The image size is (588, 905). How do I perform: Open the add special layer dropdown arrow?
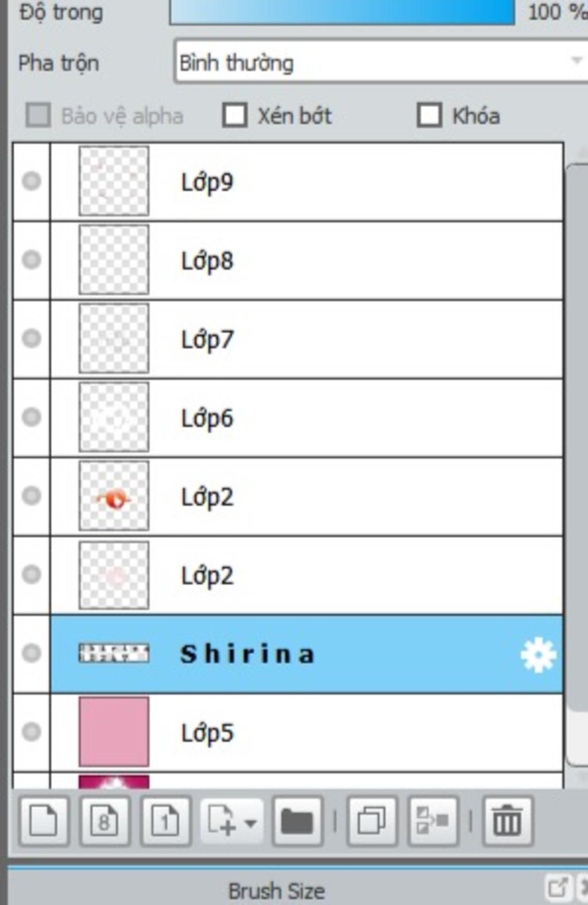tap(250, 823)
